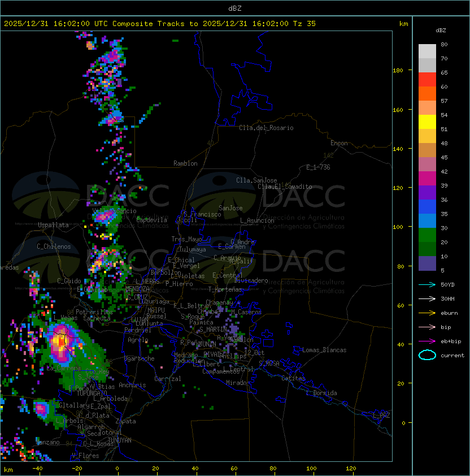Click the intense red storm core near La_Carrera
The image size is (470, 476).
pos(62,341)
